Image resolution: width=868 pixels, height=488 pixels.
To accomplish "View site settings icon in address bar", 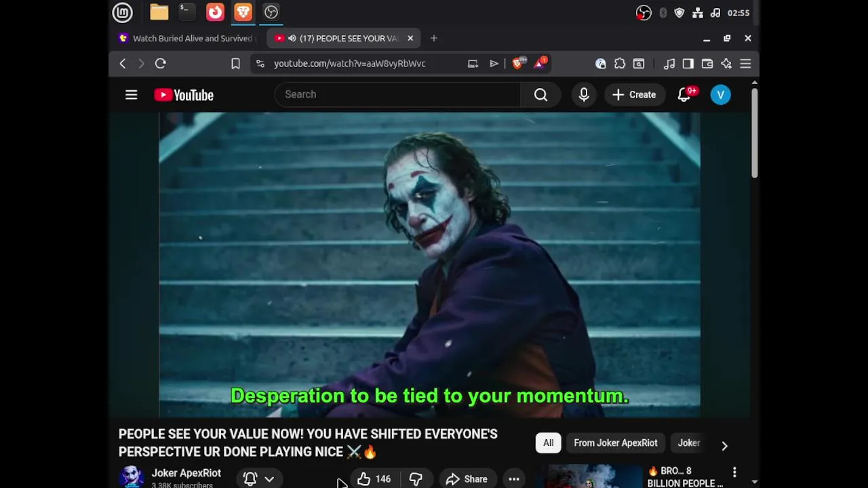I will (x=260, y=64).
